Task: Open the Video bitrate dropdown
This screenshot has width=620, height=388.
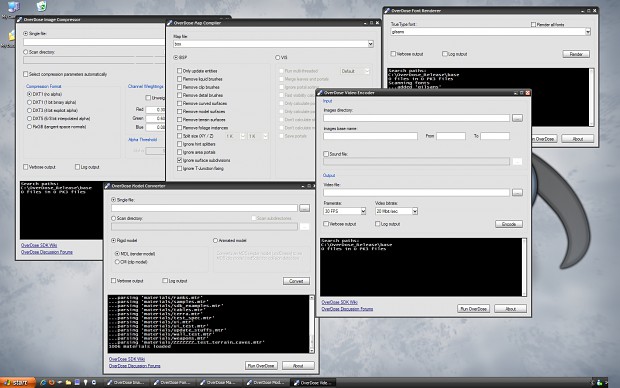Action: (415, 211)
